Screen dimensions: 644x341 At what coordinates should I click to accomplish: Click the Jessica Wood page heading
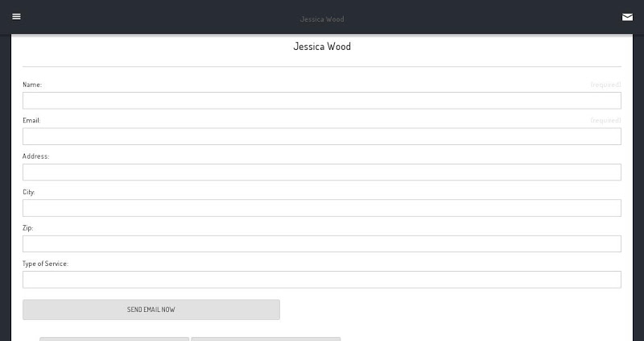tap(322, 46)
